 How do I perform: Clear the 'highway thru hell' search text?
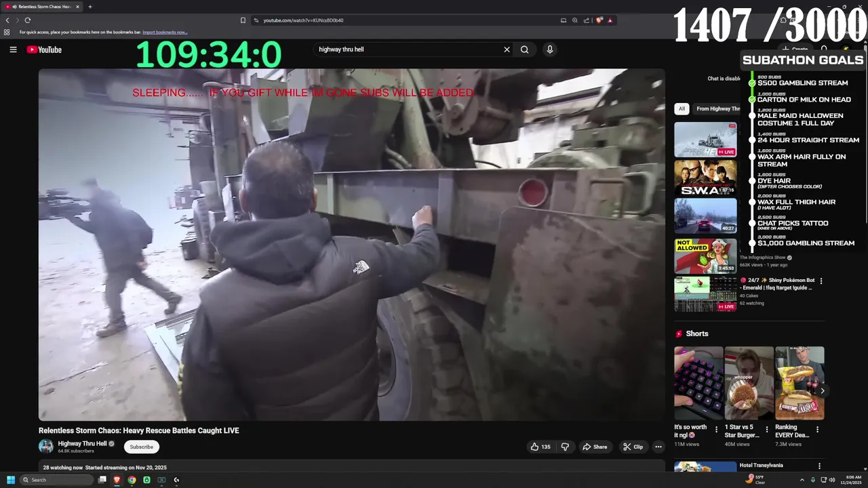[x=507, y=49]
